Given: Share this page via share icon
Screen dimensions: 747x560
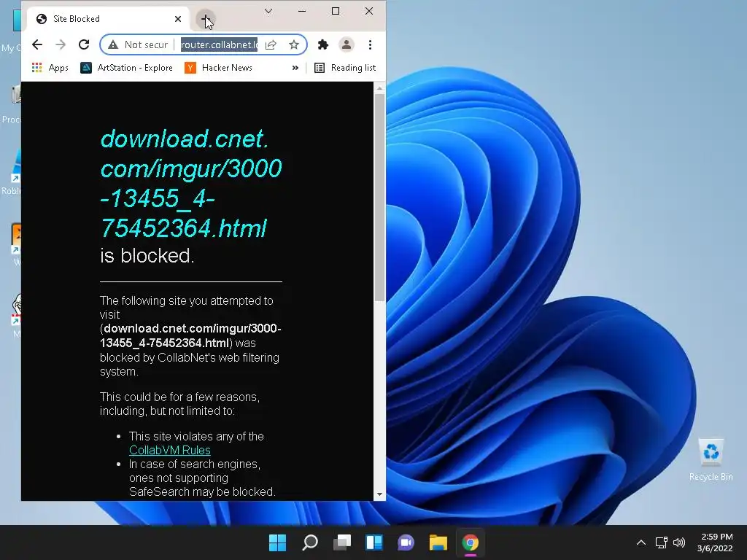Looking at the screenshot, I should click(271, 44).
